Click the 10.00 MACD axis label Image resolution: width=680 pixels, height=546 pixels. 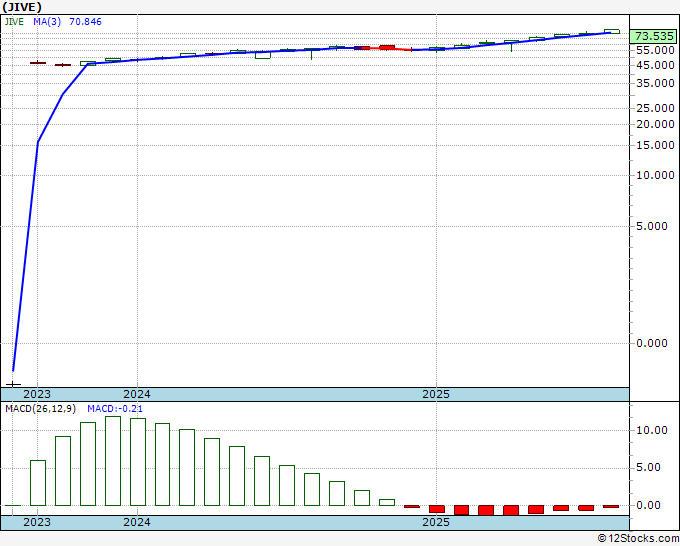(x=651, y=430)
